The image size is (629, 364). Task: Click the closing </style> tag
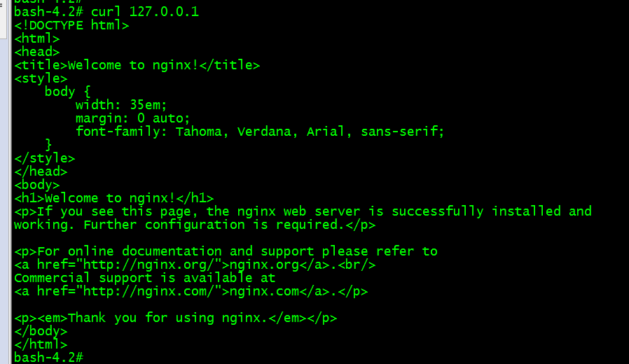(x=45, y=158)
